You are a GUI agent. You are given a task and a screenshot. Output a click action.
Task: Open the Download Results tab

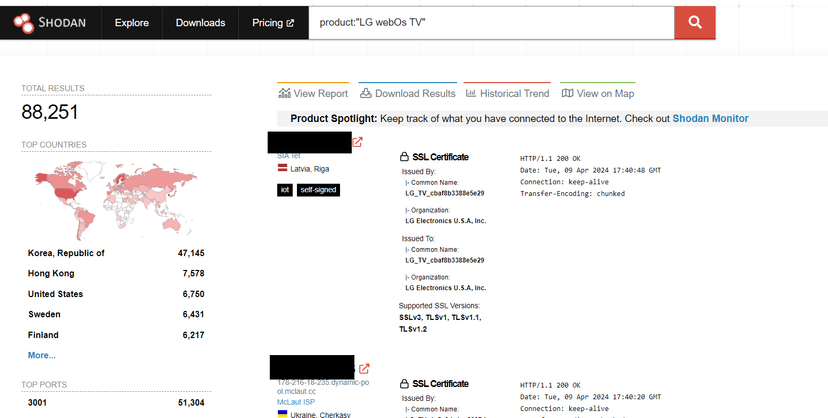[408, 93]
